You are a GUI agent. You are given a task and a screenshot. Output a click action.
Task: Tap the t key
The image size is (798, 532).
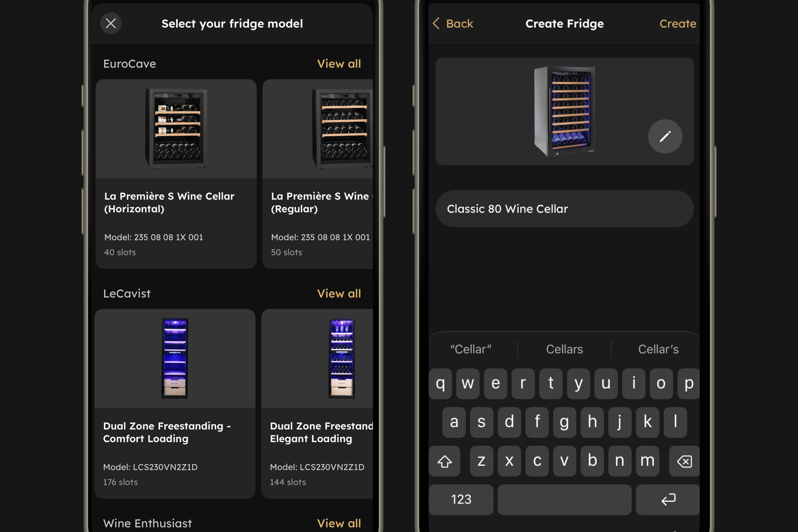551,384
